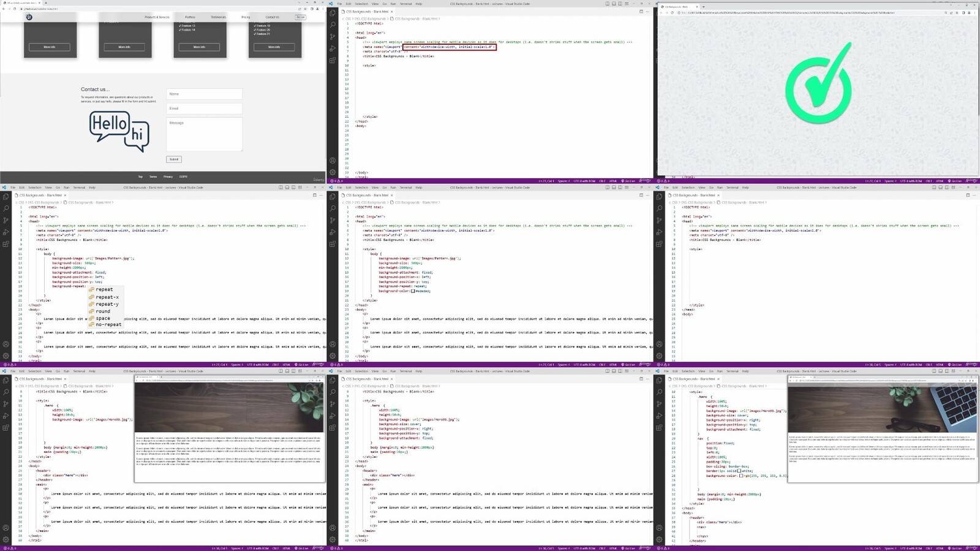Go back in the browser showing the Contact us page
The width and height of the screenshot is (980, 551).
point(3,9)
